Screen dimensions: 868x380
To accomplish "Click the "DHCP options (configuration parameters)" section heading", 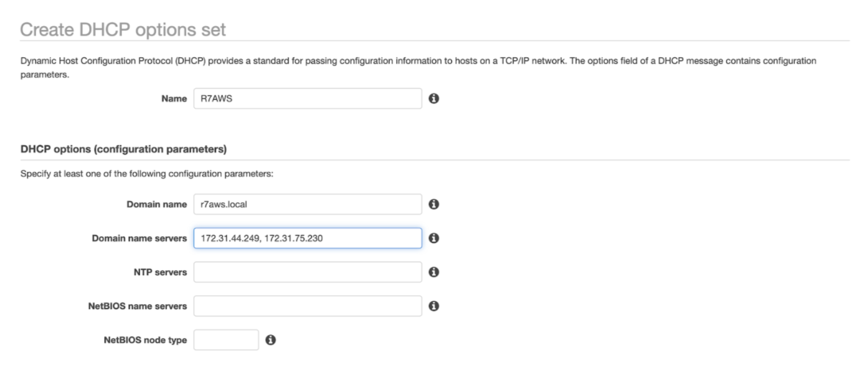I will coord(123,150).
